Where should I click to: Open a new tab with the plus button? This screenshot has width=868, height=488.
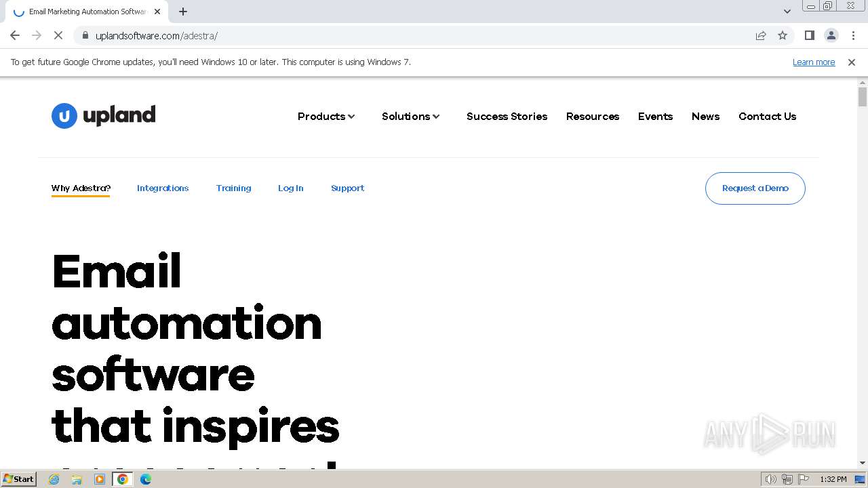click(183, 12)
